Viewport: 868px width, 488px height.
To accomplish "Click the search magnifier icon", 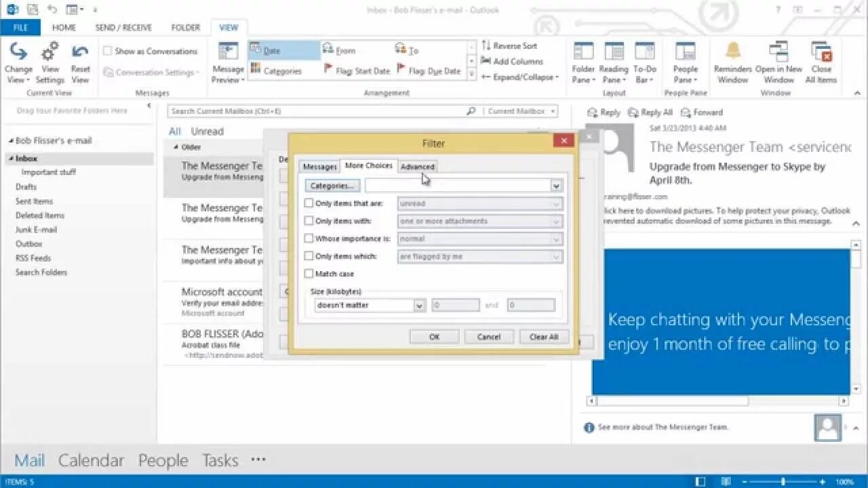I will coord(471,111).
